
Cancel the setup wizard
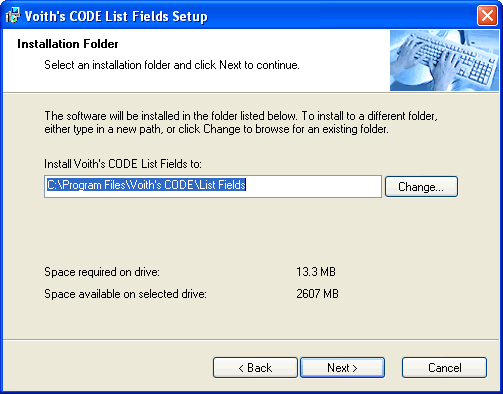tap(444, 368)
